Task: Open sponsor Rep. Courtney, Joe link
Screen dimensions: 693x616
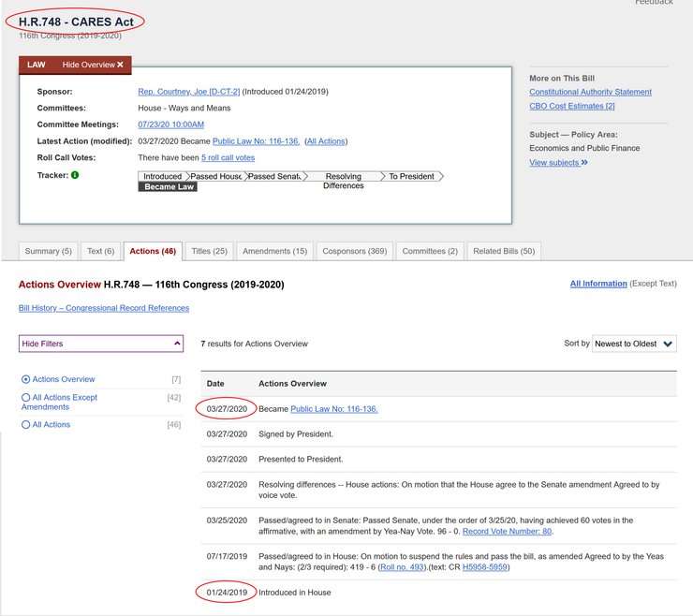Action: tap(189, 92)
